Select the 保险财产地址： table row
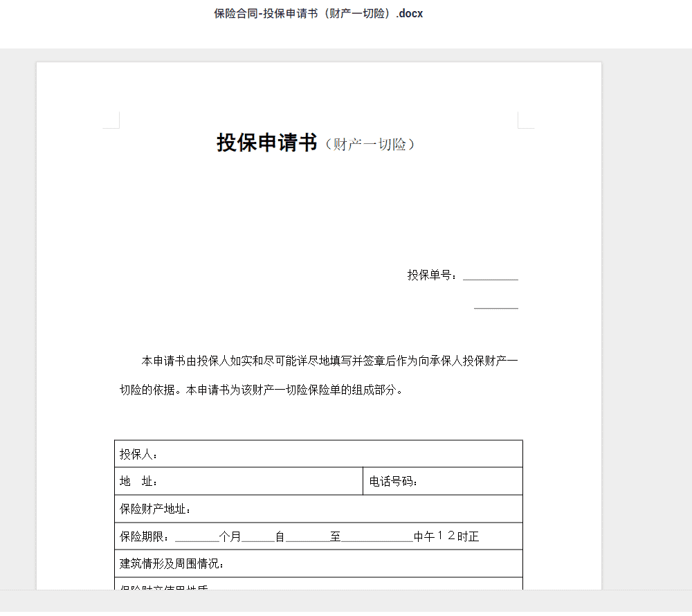This screenshot has width=692, height=616. point(318,509)
